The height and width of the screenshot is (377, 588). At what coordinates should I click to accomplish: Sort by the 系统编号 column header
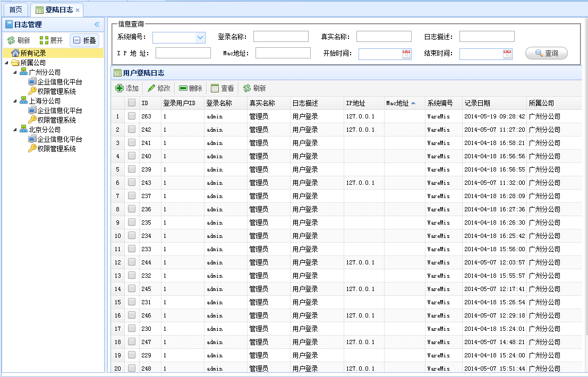click(x=444, y=103)
